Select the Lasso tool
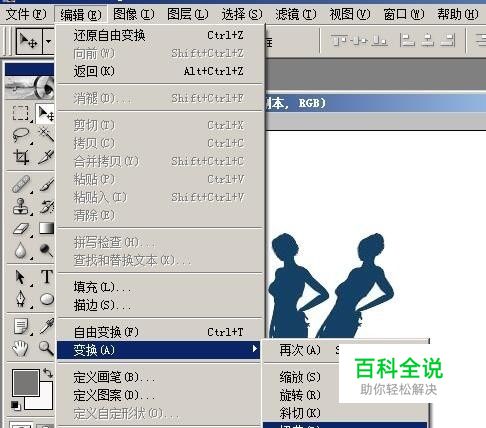486x428 pixels. point(20,135)
